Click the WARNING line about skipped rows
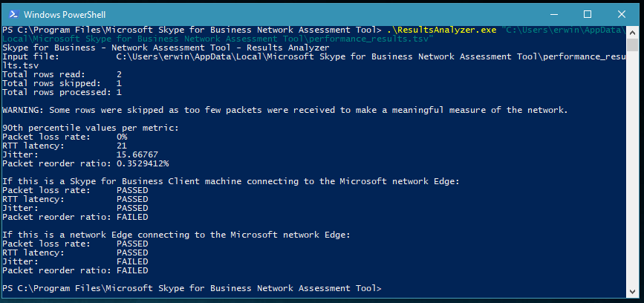 coord(285,110)
